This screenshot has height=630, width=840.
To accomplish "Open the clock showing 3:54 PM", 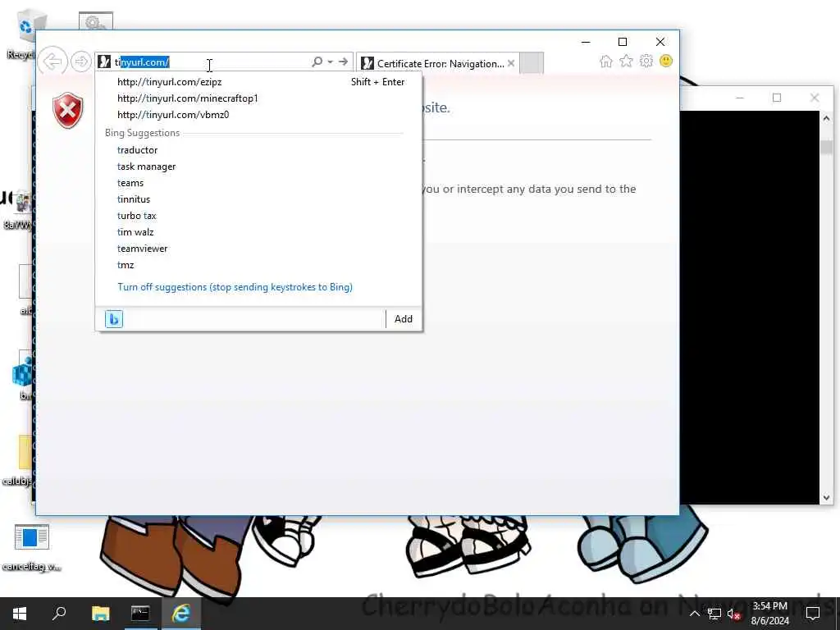I will pyautogui.click(x=769, y=614).
